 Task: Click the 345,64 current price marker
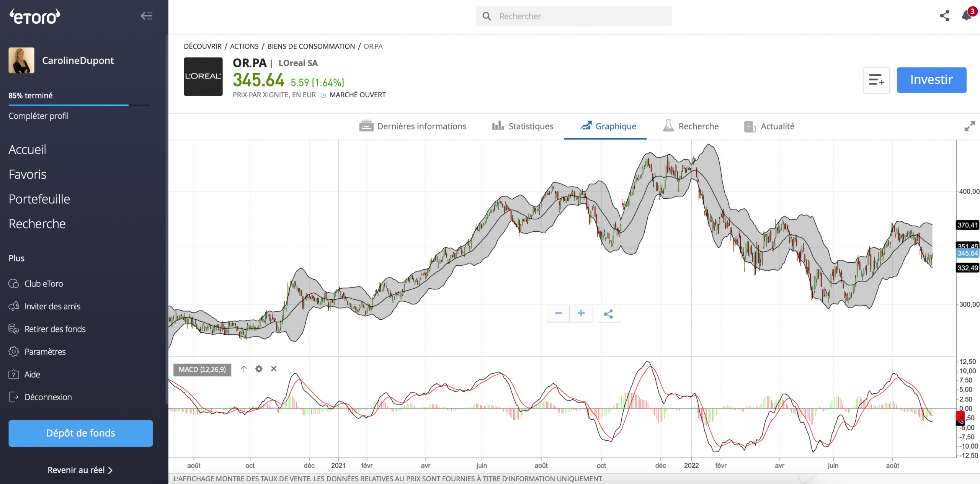point(967,253)
